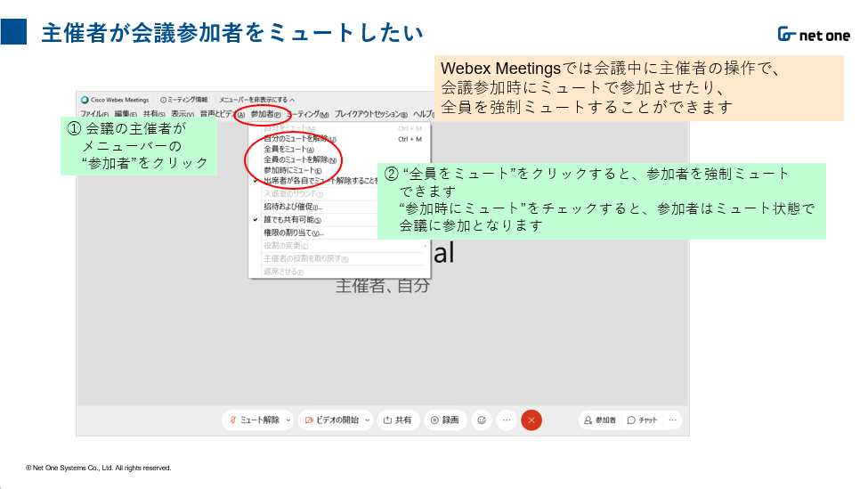
Task: Click the slide title 主催者が会議参加者をミュートしたい
Action: coord(232,33)
